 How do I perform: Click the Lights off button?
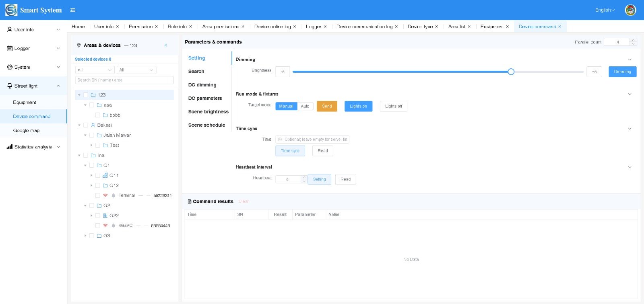394,106
